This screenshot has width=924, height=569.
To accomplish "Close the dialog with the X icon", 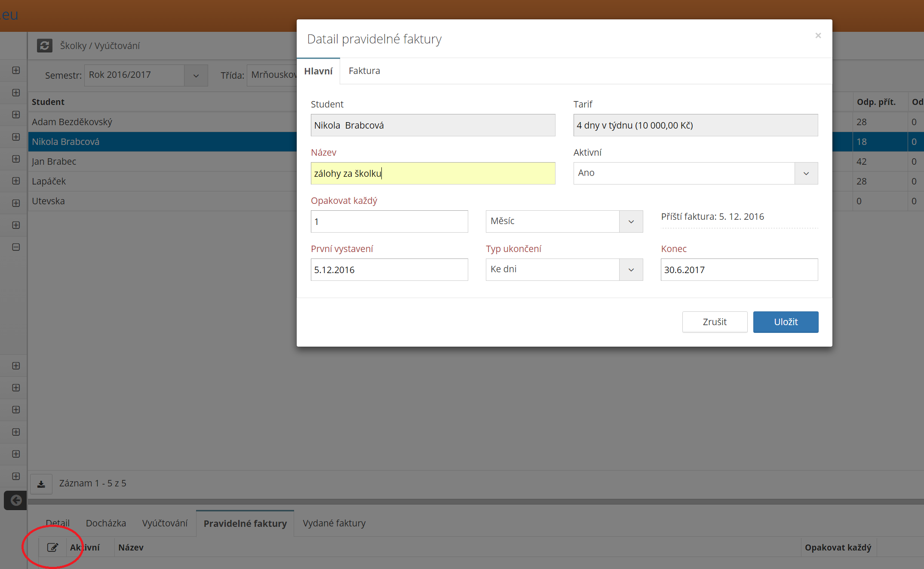I will [818, 36].
